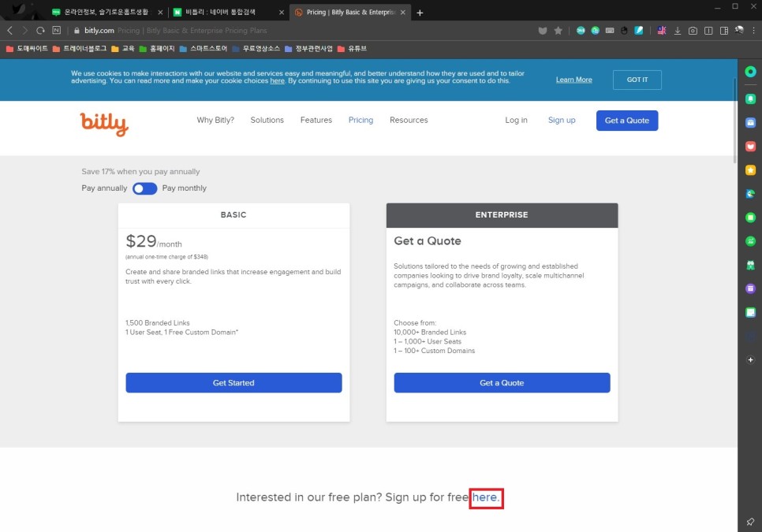The height and width of the screenshot is (532, 762).
Task: Open the keyboard extension icon
Action: point(610,31)
